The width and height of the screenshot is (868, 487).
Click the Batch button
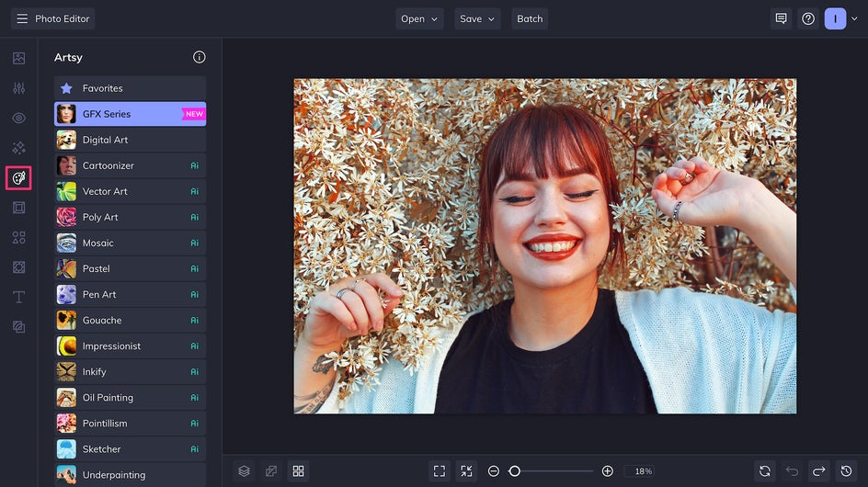point(530,18)
